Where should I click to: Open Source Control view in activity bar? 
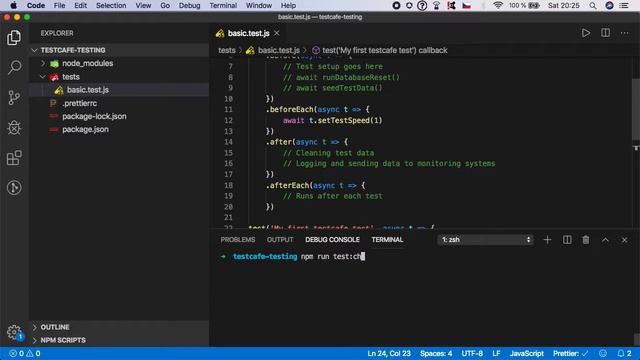pos(14,98)
